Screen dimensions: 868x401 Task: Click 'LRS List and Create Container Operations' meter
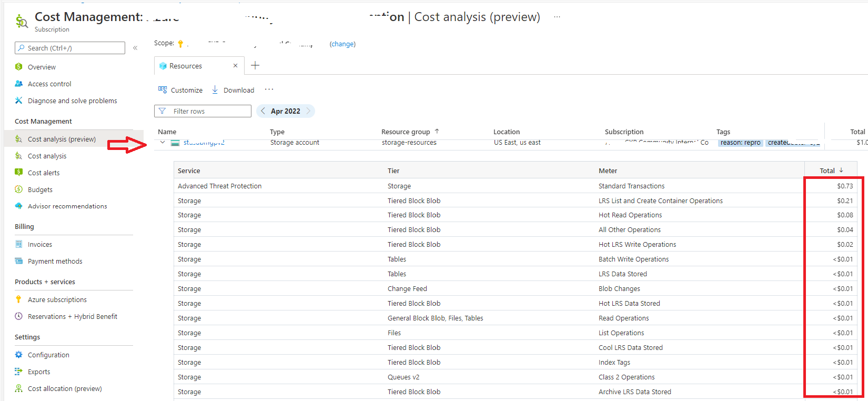pyautogui.click(x=661, y=200)
